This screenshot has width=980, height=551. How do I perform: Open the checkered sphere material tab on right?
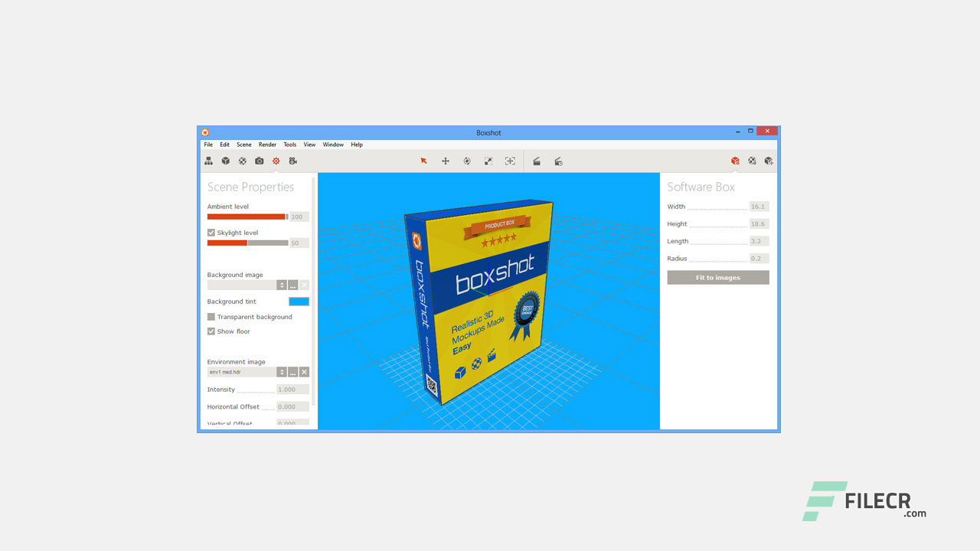point(752,161)
